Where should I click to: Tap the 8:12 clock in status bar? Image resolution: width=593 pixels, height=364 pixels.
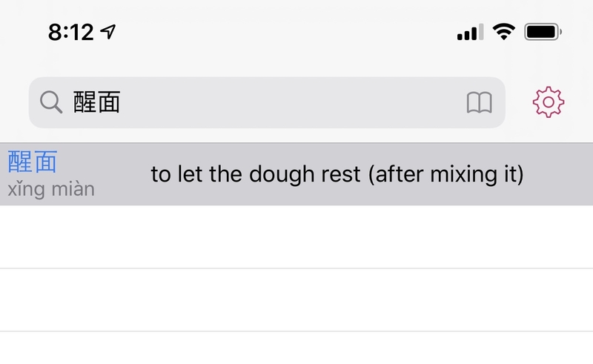[70, 32]
